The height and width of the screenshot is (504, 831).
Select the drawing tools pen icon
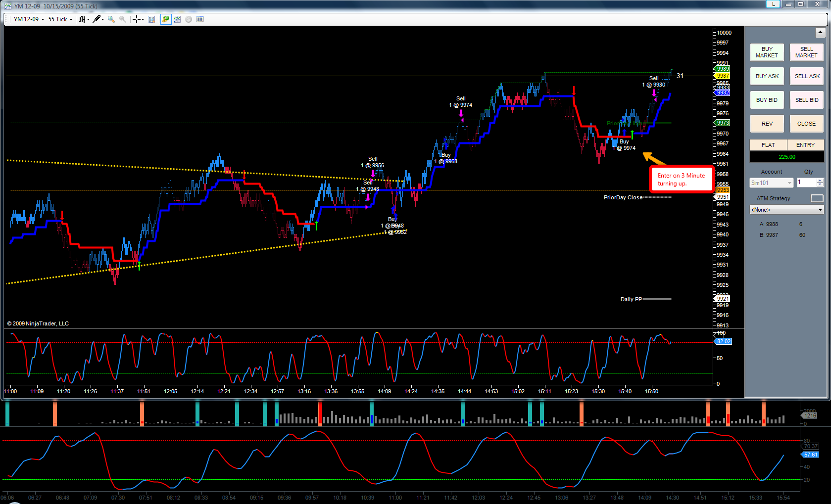tap(98, 19)
